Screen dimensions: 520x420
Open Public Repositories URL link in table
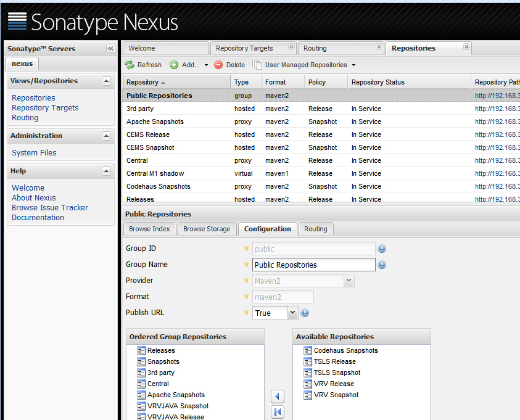point(497,96)
